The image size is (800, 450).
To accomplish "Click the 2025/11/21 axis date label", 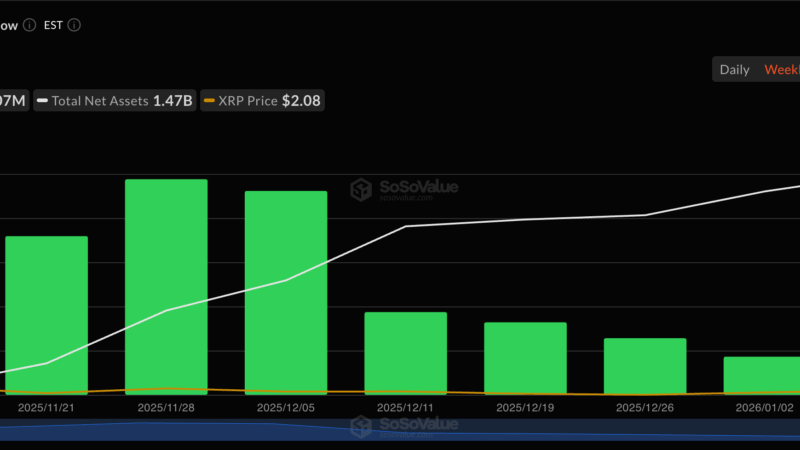I will tap(46, 408).
